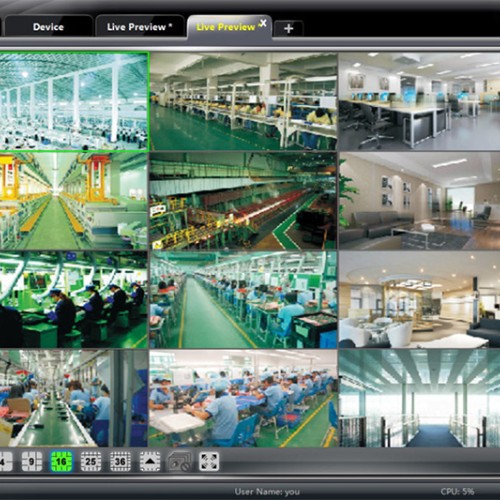The height and width of the screenshot is (500, 500).
Task: Select the highlighted 16-window layout
Action: 61,462
